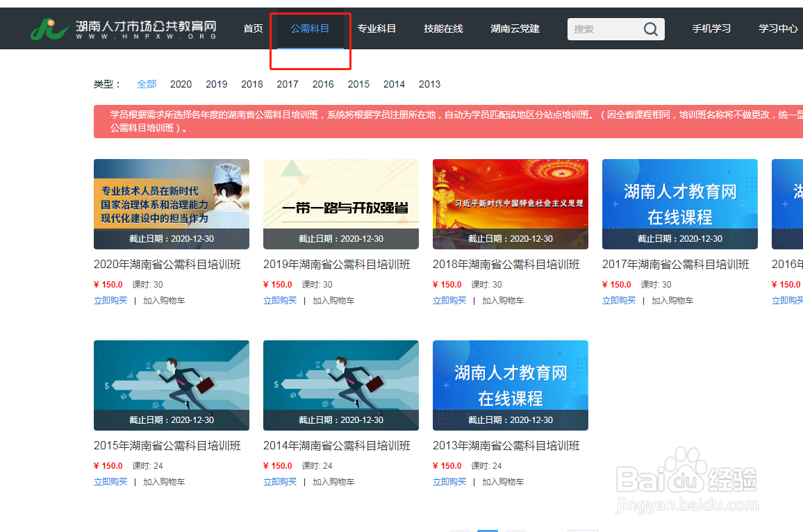Select the 公需科目 navigation tab

[310, 28]
